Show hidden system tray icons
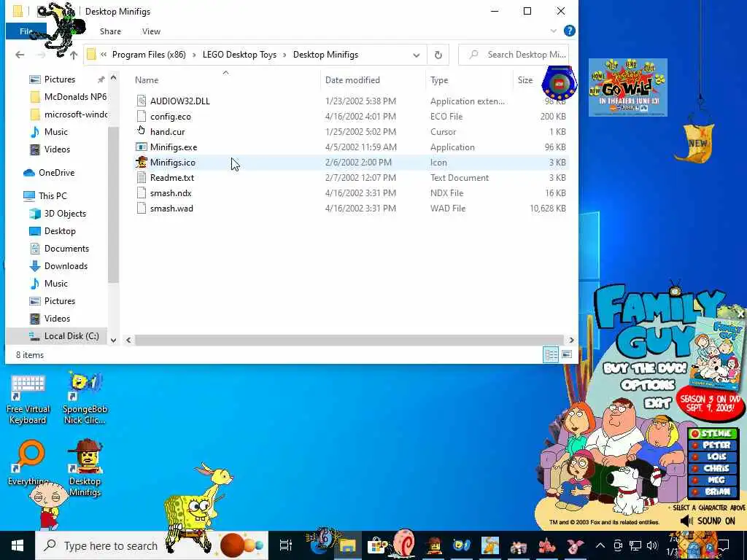This screenshot has width=747, height=560. tap(600, 545)
